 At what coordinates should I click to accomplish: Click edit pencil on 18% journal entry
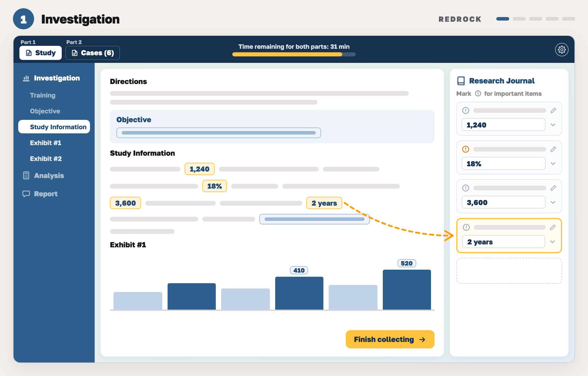point(553,149)
